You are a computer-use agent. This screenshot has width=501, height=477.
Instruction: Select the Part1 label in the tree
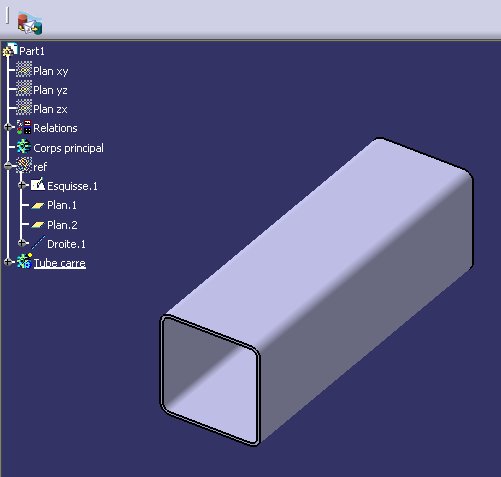click(32, 51)
